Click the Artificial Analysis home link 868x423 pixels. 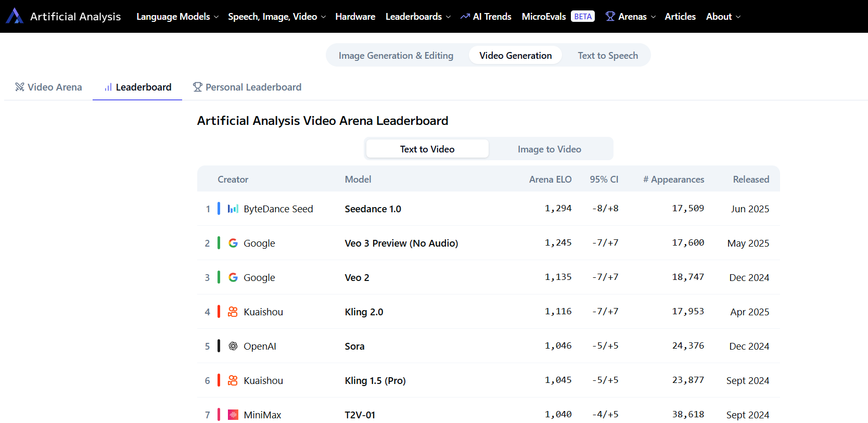pos(63,17)
